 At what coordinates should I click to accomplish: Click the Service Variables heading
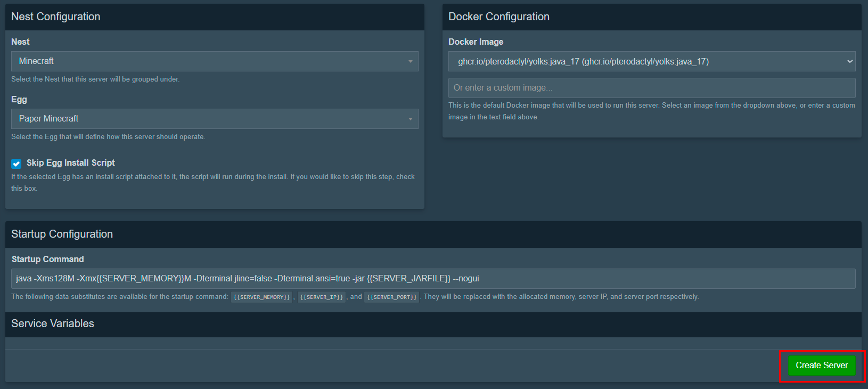pyautogui.click(x=53, y=323)
